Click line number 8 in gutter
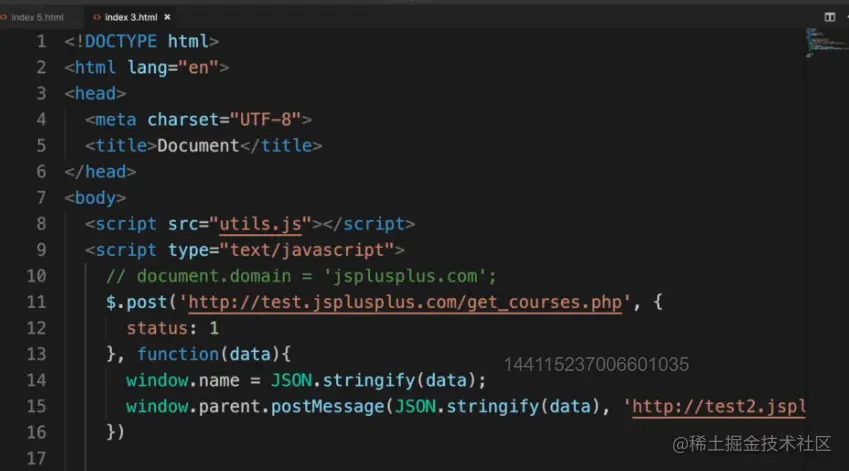Viewport: 849px width, 471px height. tap(41, 224)
